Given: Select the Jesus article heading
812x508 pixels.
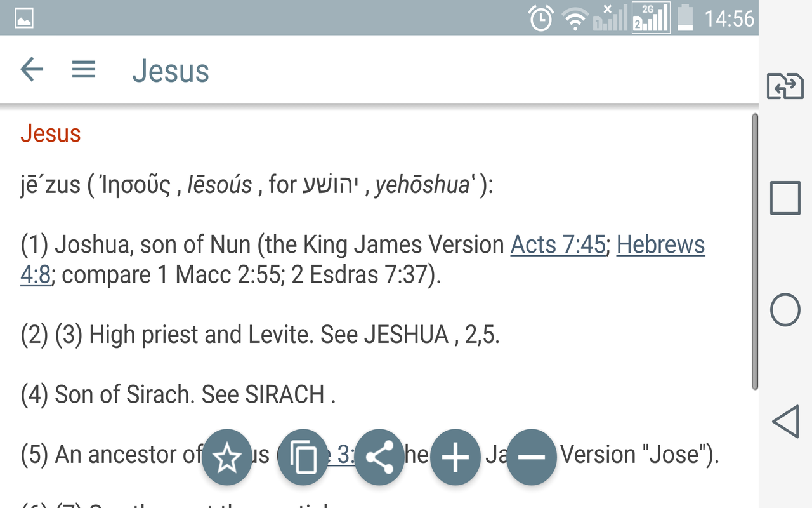Looking at the screenshot, I should [51, 134].
